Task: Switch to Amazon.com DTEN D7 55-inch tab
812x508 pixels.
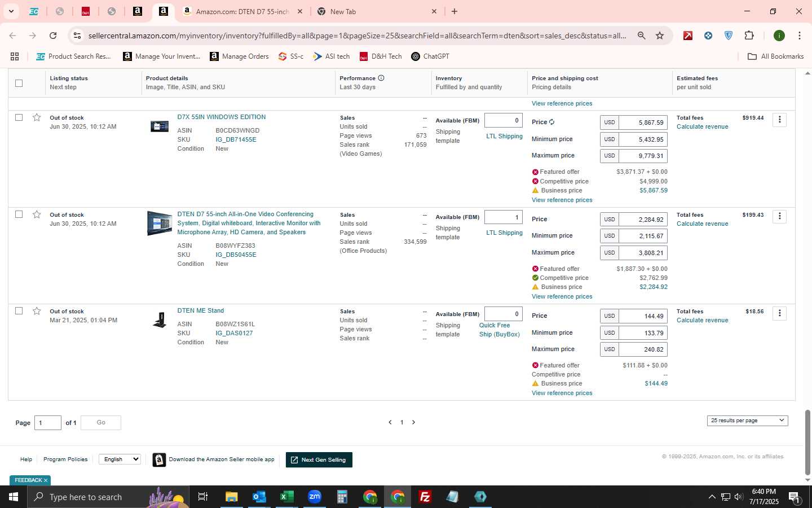Action: [243, 11]
